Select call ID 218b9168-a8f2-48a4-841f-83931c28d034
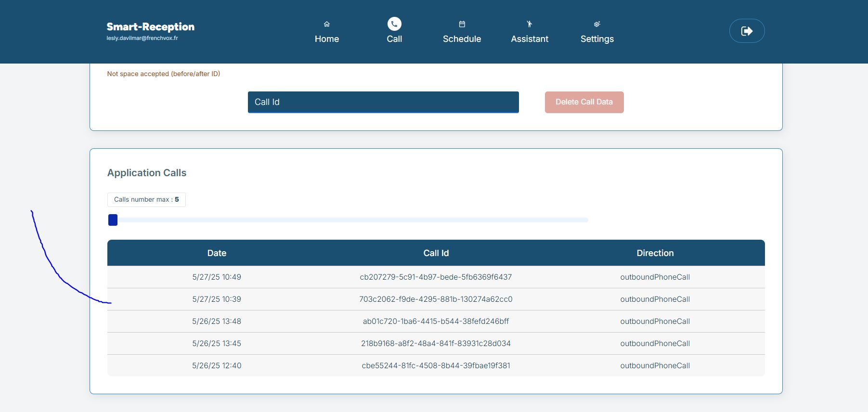The height and width of the screenshot is (412, 868). 436,344
